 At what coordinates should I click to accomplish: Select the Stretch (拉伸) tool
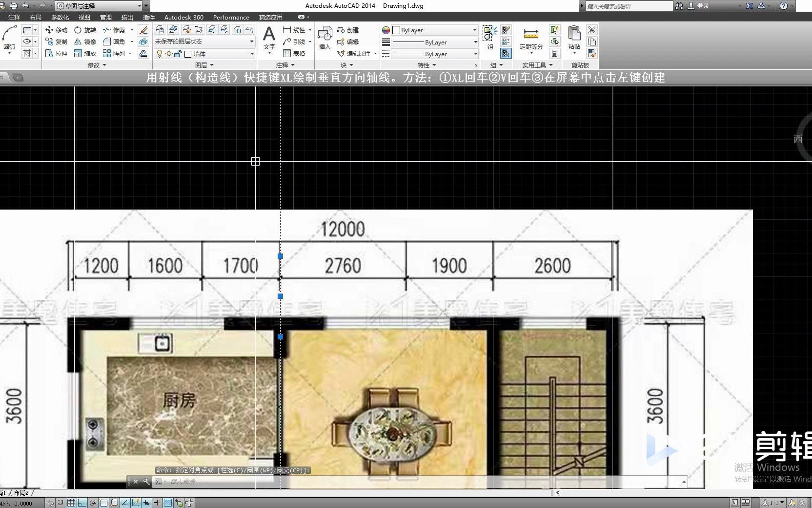tap(56, 53)
